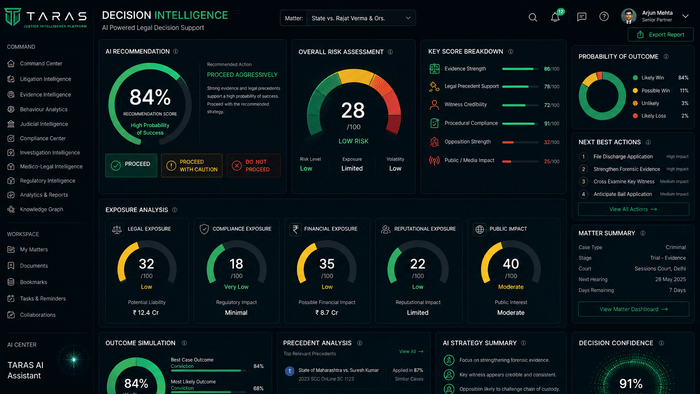The height and width of the screenshot is (394, 700).
Task: Expand Arjun Mehta profile menu chevron
Action: tap(685, 17)
